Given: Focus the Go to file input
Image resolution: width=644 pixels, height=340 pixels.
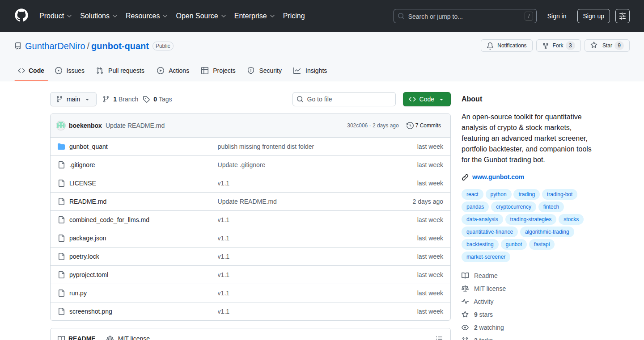Looking at the screenshot, I should pos(344,99).
